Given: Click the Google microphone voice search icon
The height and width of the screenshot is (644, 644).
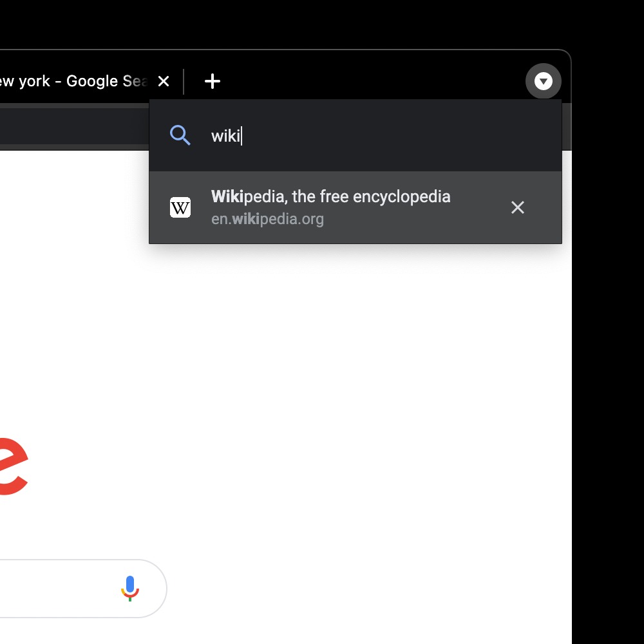Looking at the screenshot, I should click(130, 588).
